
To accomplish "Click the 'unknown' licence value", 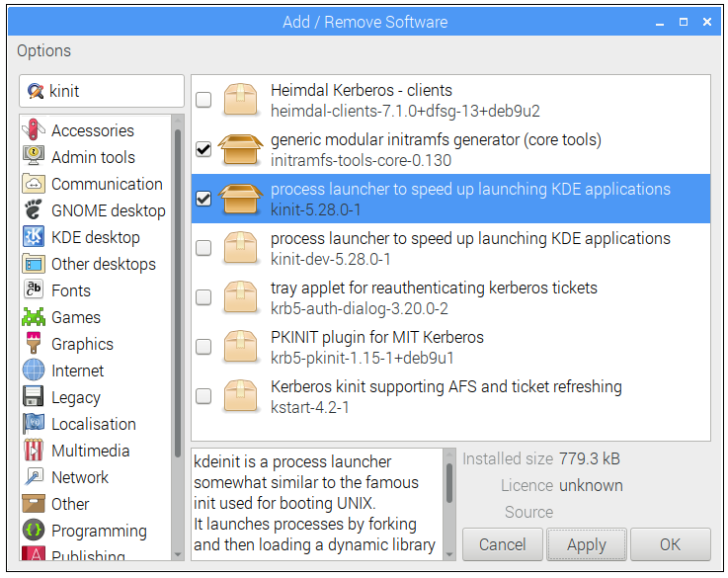I will pyautogui.click(x=591, y=485).
